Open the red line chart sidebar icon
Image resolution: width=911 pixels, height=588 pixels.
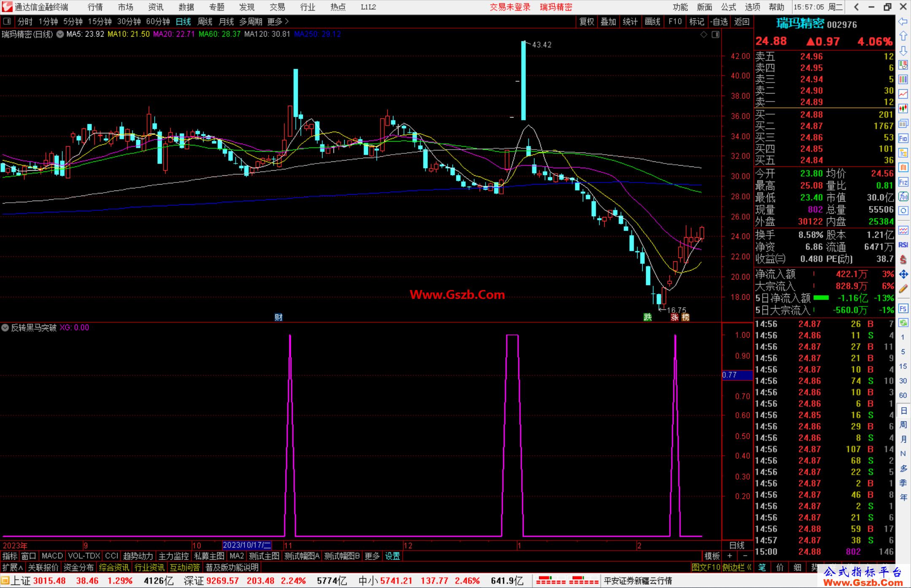(903, 94)
